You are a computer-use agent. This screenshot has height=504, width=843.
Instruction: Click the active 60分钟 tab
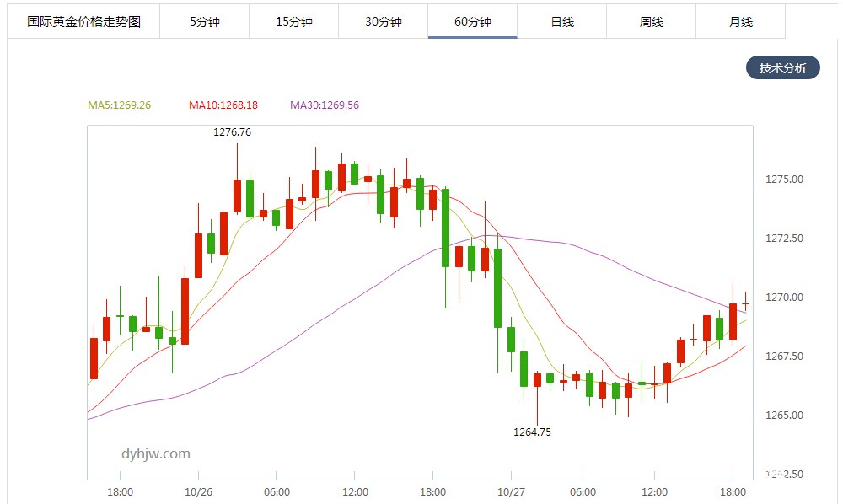(472, 22)
